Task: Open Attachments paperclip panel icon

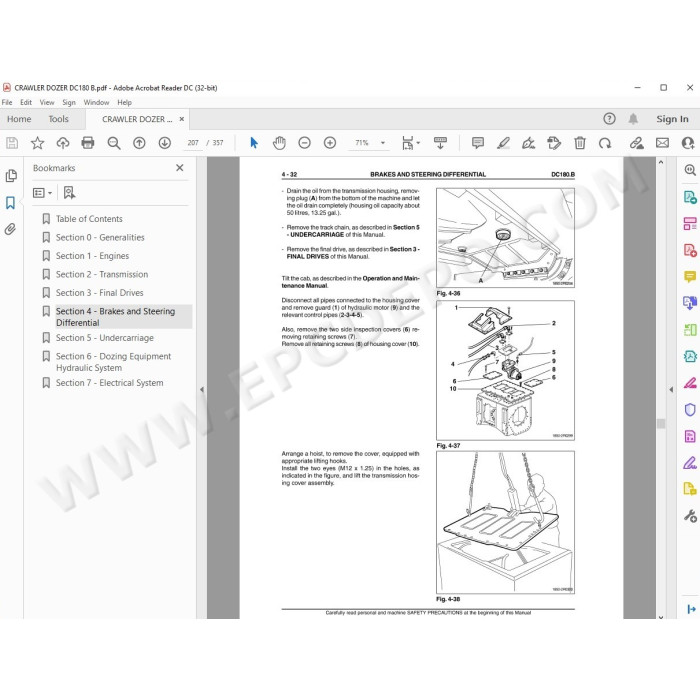Action: click(10, 229)
